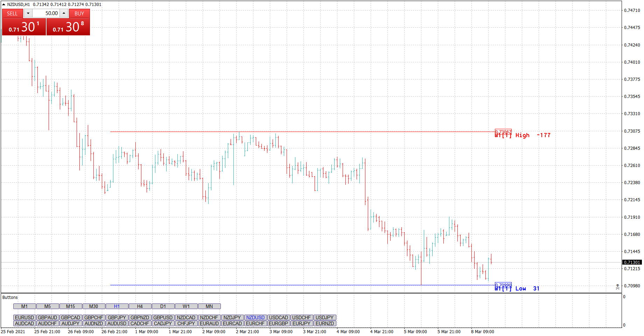The width and height of the screenshot is (644, 336).
Task: Click the 0.74710 price scale value
Action: (632, 10)
